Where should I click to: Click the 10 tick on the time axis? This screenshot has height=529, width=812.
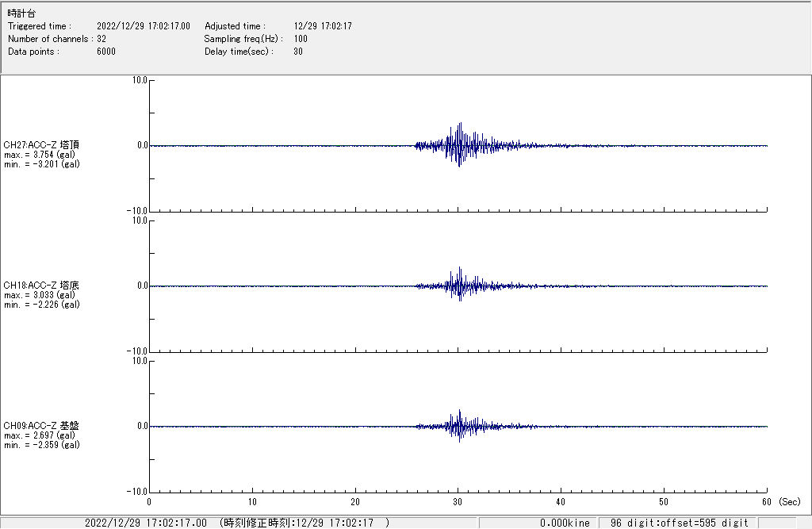[x=252, y=501]
